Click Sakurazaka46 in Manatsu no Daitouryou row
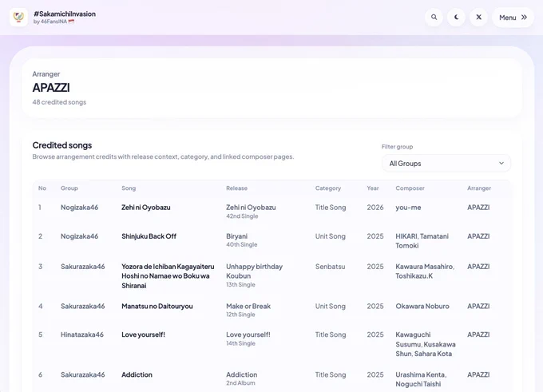 83,306
